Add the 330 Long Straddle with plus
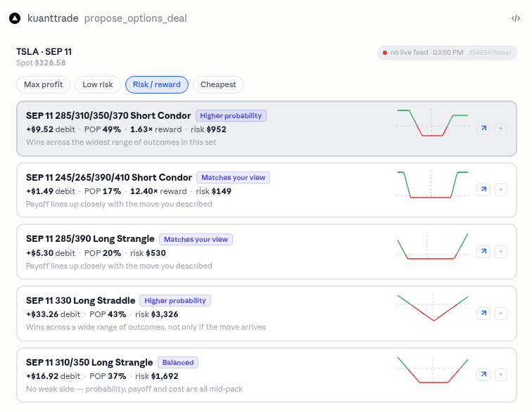The image size is (532, 412). click(x=501, y=314)
